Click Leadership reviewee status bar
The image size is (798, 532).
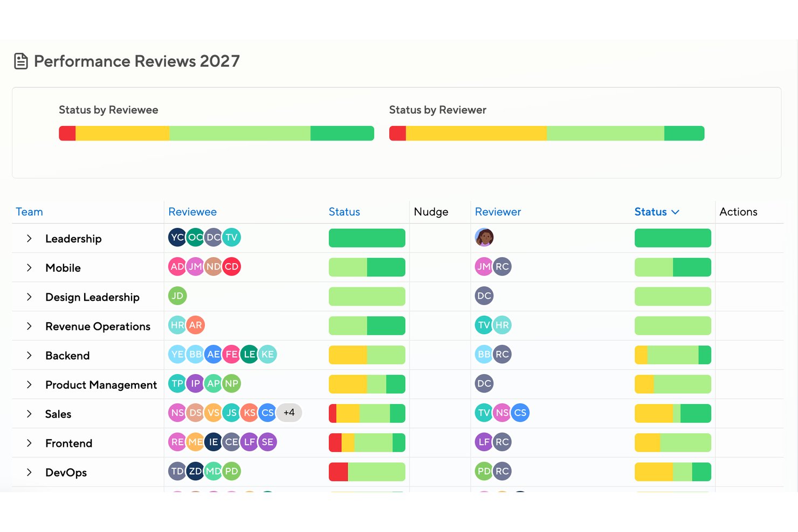point(367,238)
